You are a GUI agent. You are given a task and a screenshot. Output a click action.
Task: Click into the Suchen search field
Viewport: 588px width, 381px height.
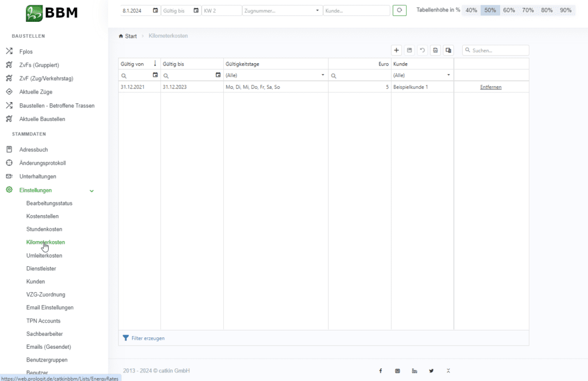tap(498, 50)
